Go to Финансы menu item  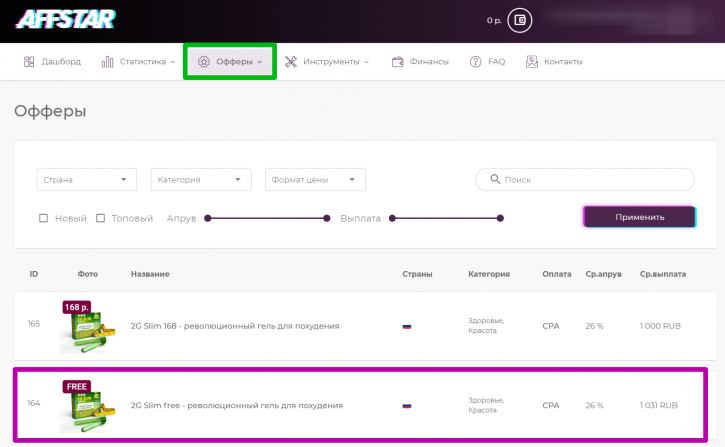pos(420,61)
